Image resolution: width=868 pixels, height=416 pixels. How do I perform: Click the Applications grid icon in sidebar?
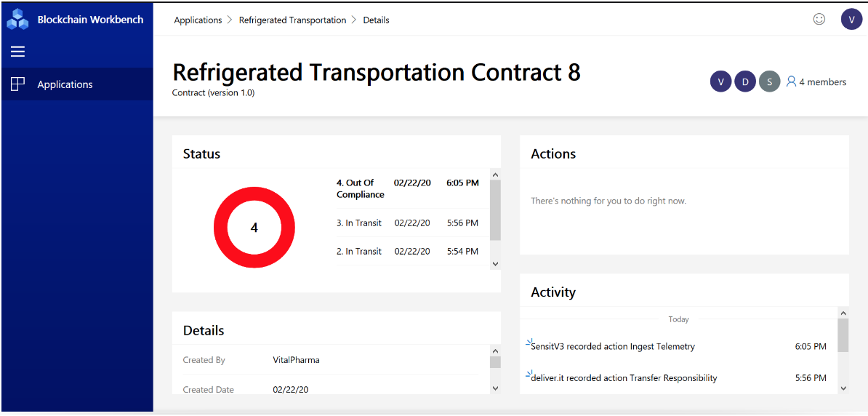18,84
